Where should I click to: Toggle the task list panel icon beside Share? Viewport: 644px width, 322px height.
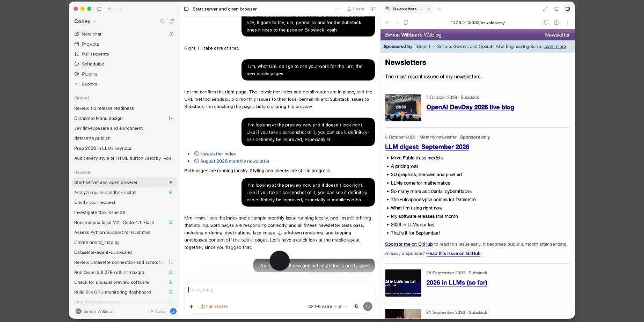click(x=374, y=9)
